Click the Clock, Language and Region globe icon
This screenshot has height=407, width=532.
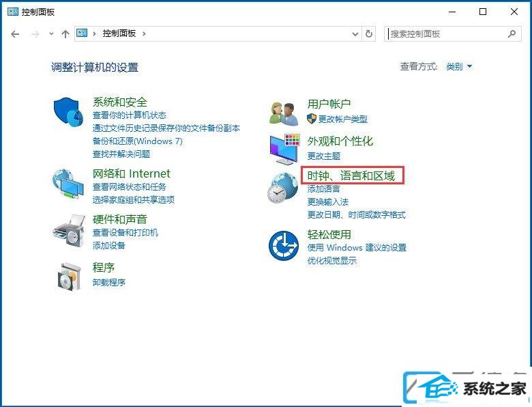[x=282, y=188]
